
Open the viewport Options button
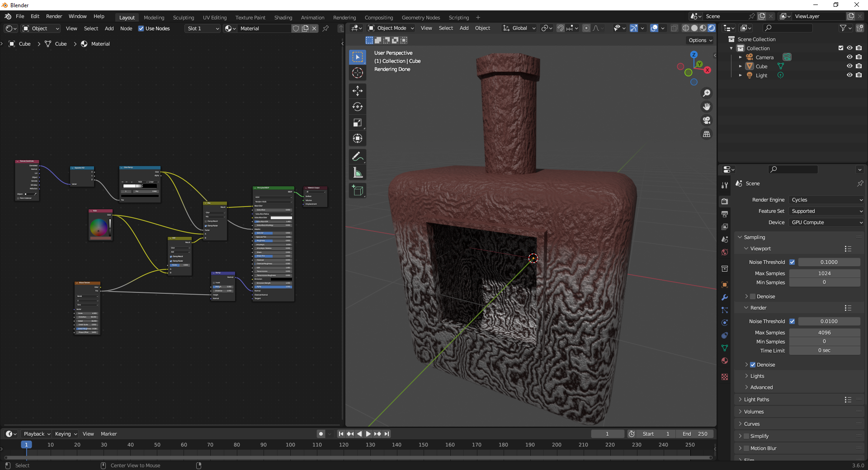(700, 40)
